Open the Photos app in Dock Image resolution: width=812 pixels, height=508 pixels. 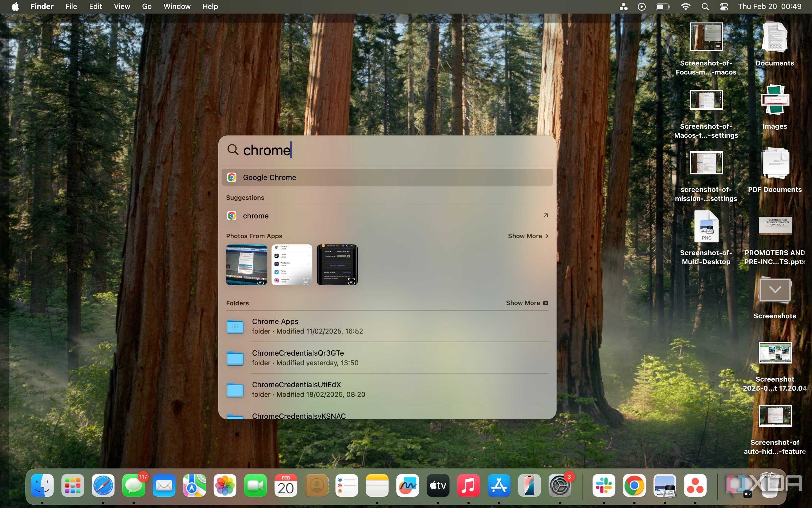[x=225, y=485]
